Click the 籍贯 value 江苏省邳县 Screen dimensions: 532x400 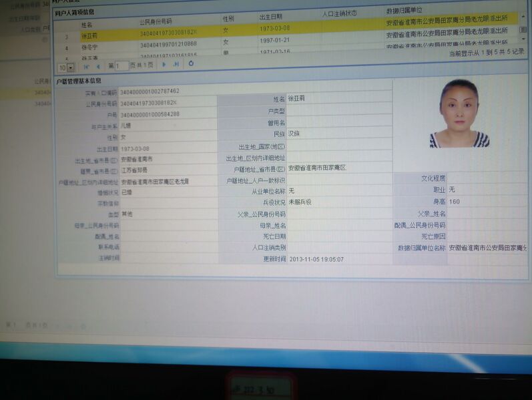click(134, 170)
